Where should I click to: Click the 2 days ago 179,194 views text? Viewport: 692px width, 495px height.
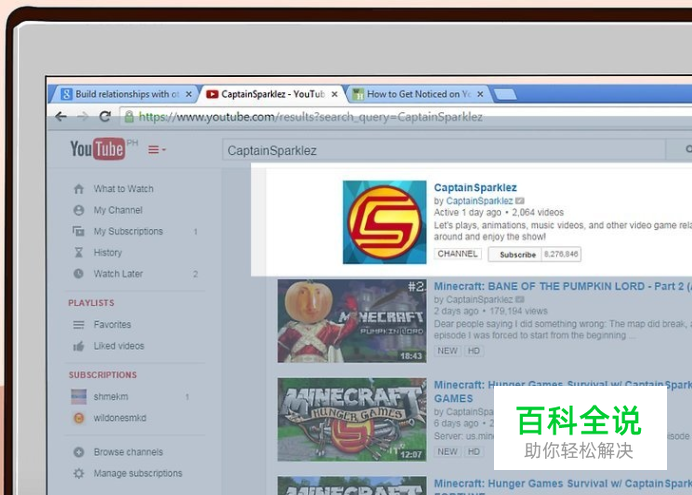click(490, 311)
